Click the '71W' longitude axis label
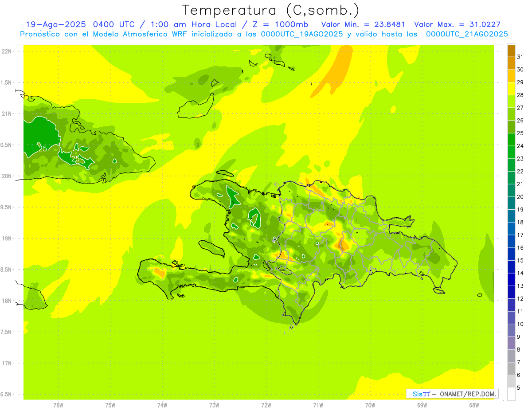Viewport: 532px width, 411px height. (x=318, y=405)
